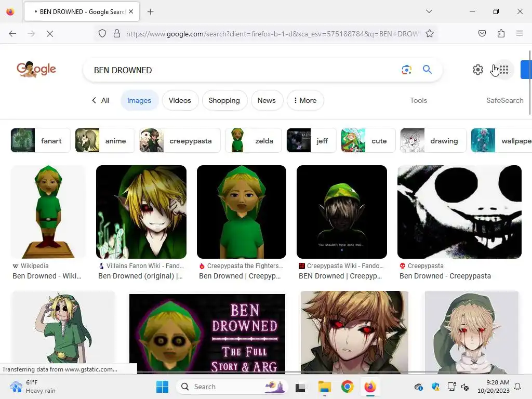The height and width of the screenshot is (399, 532).
Task: Filter images by the drawing chip
Action: click(433, 140)
